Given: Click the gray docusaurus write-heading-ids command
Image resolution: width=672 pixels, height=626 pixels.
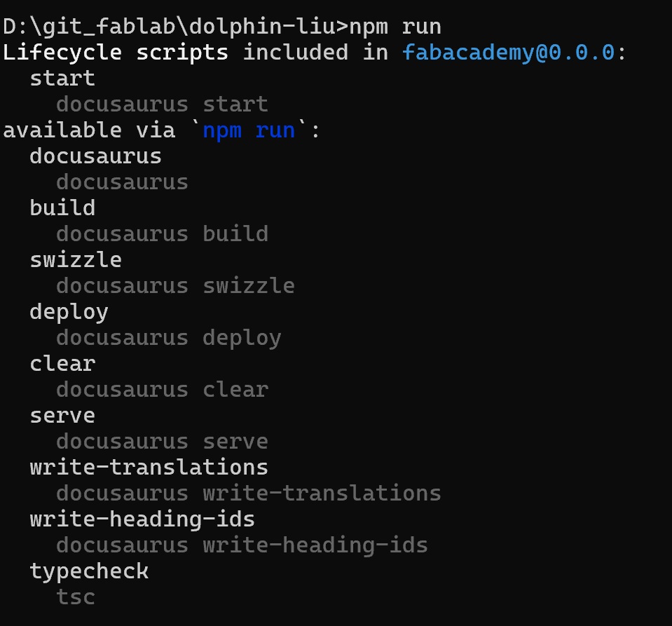Looking at the screenshot, I should (x=242, y=545).
